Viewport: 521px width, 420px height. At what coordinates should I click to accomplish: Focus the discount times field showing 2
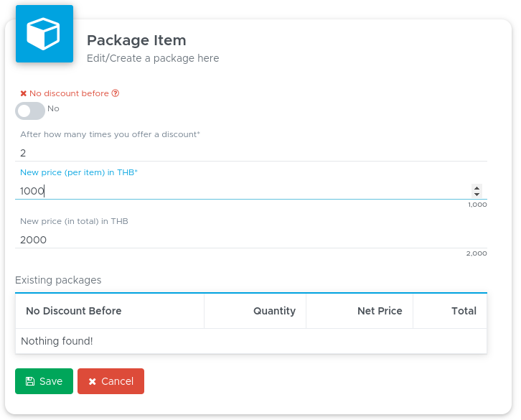[x=251, y=153]
